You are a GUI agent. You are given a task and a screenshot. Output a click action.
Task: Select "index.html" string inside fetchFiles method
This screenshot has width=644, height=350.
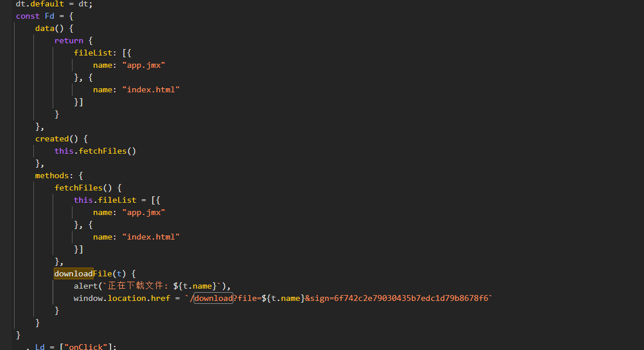[150, 237]
